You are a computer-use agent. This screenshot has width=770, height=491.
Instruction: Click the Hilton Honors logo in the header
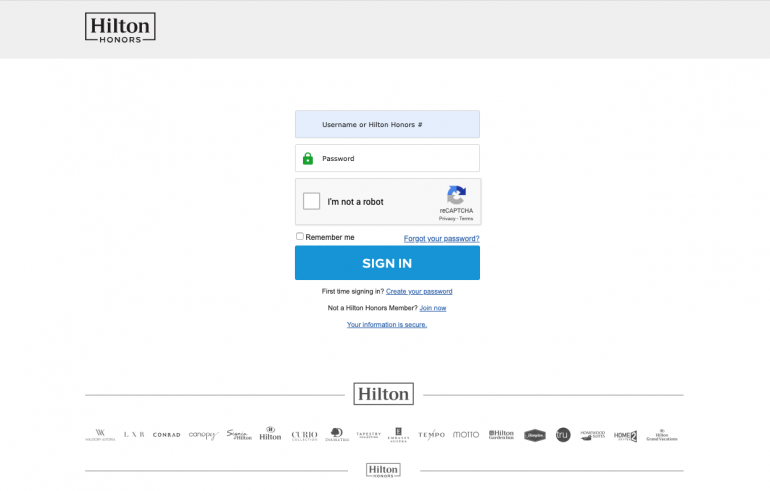click(120, 27)
